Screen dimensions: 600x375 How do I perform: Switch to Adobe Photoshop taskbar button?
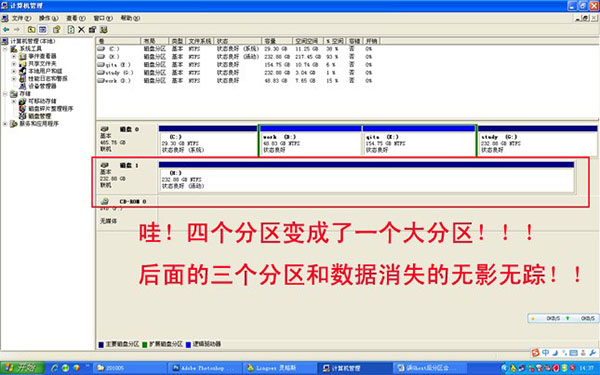[x=204, y=368]
